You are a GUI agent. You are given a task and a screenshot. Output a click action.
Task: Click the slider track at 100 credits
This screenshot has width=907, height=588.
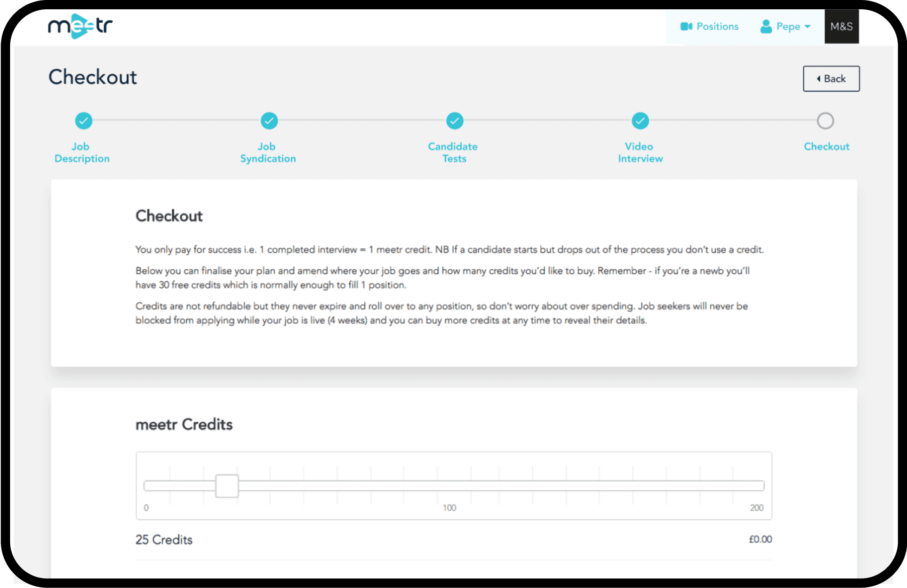(x=450, y=486)
